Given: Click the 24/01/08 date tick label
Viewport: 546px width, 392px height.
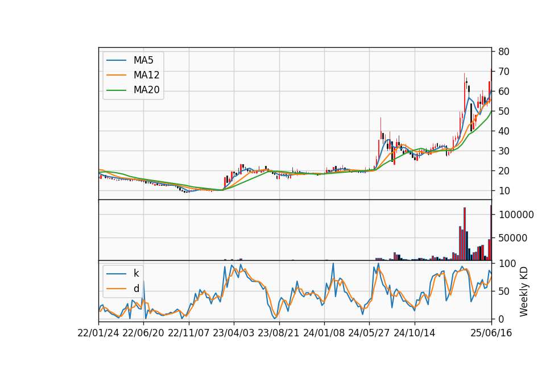Looking at the screenshot, I should coord(324,333).
